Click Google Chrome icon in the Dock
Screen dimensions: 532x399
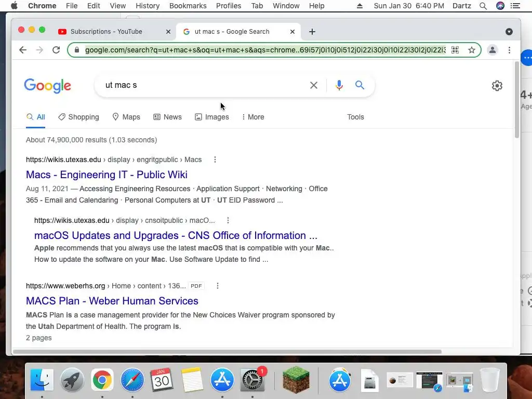point(102,380)
